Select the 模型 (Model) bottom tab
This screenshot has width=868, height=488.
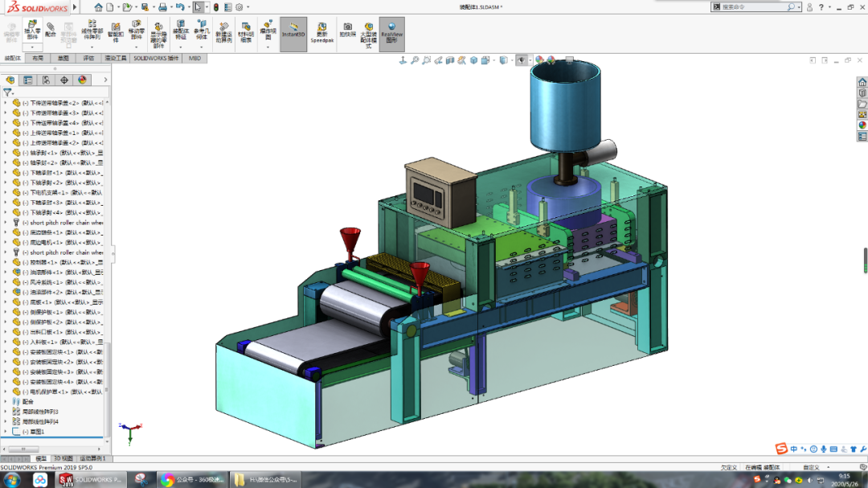point(41,458)
